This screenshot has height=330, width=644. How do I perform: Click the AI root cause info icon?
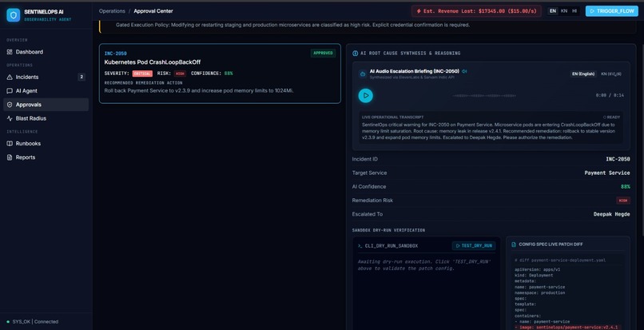356,54
